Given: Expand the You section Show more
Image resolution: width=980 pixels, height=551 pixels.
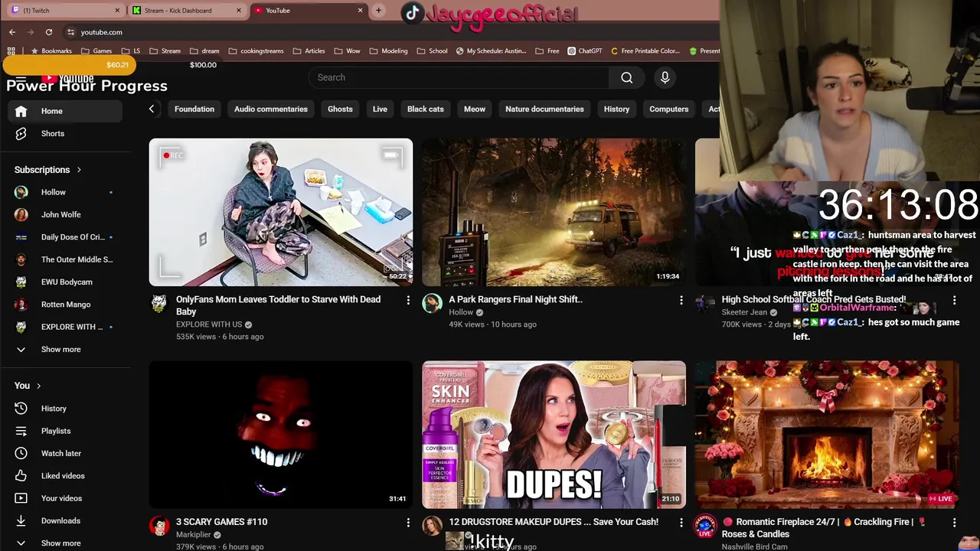Looking at the screenshot, I should [65, 543].
